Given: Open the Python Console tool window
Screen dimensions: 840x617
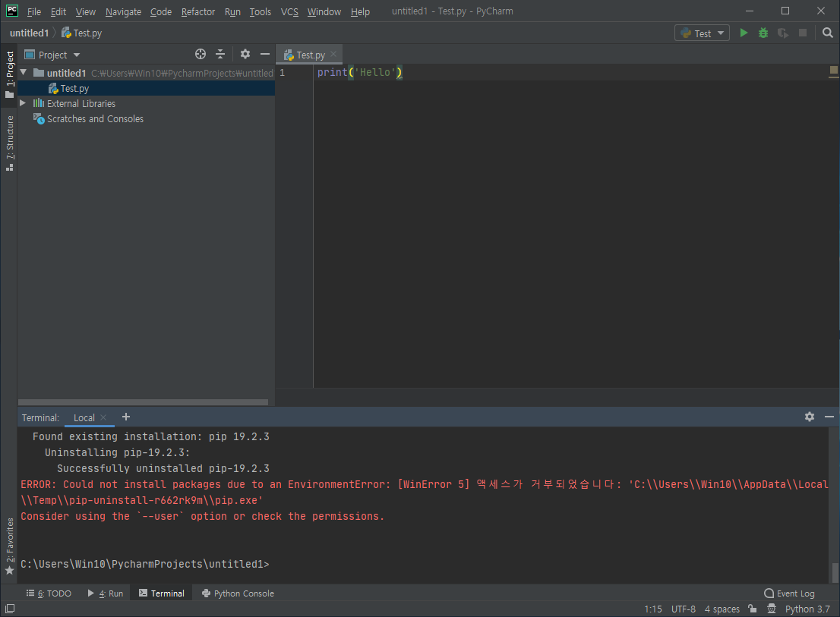Looking at the screenshot, I should click(x=238, y=593).
